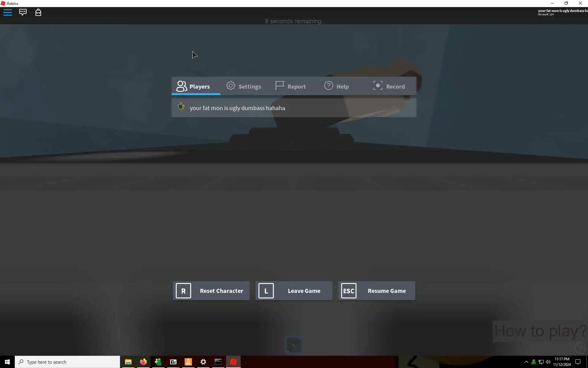Viewport: 588px width, 368px height.
Task: Open 7-Zip from the taskbar
Action: 173,362
